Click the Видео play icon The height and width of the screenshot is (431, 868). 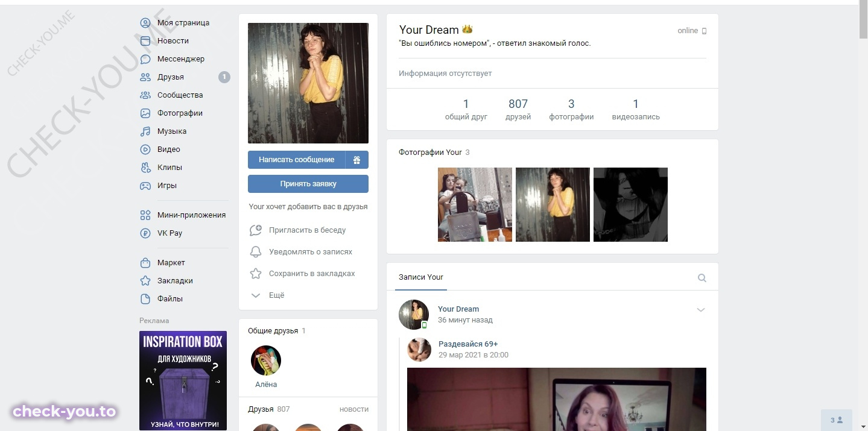pos(145,149)
